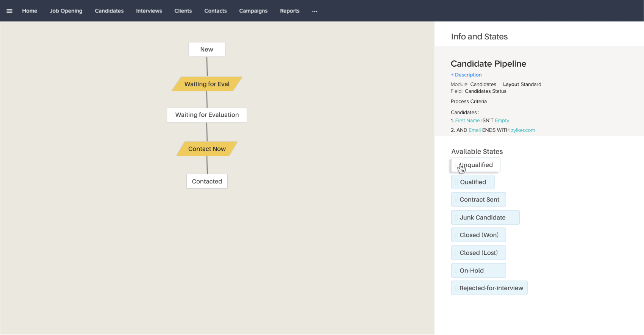Navigate to the Clients tab

click(x=183, y=11)
